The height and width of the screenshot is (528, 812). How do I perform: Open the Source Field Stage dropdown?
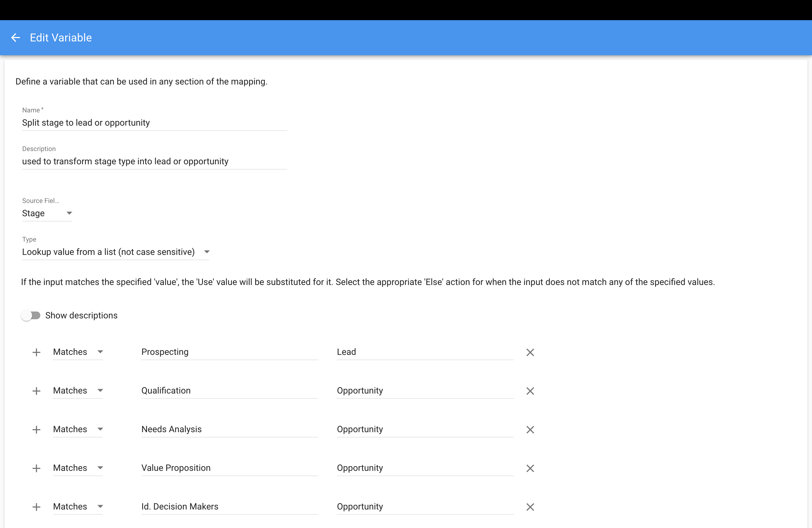(47, 213)
